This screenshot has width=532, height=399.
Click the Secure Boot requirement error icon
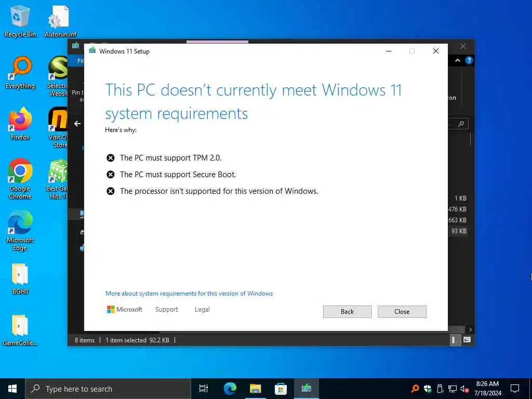(111, 175)
